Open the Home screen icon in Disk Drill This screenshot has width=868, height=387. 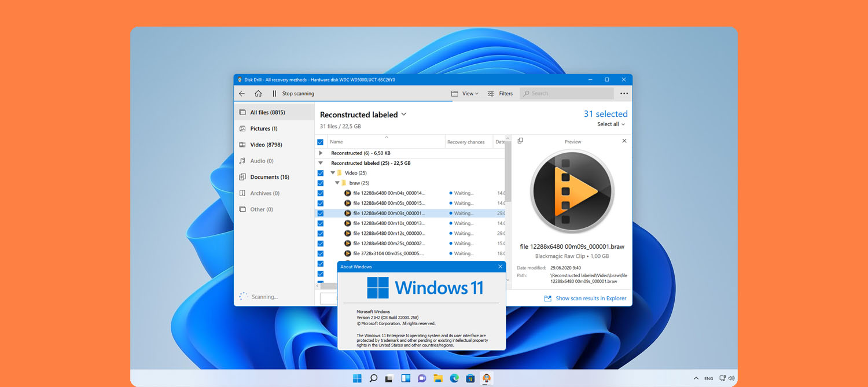click(x=258, y=93)
